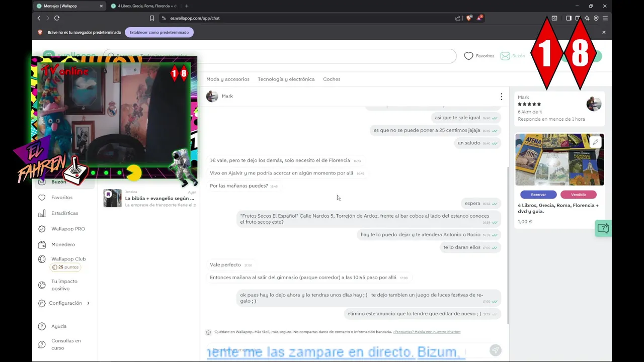Click message 'te lo daran ellos'
644x362 pixels.
(x=470, y=247)
